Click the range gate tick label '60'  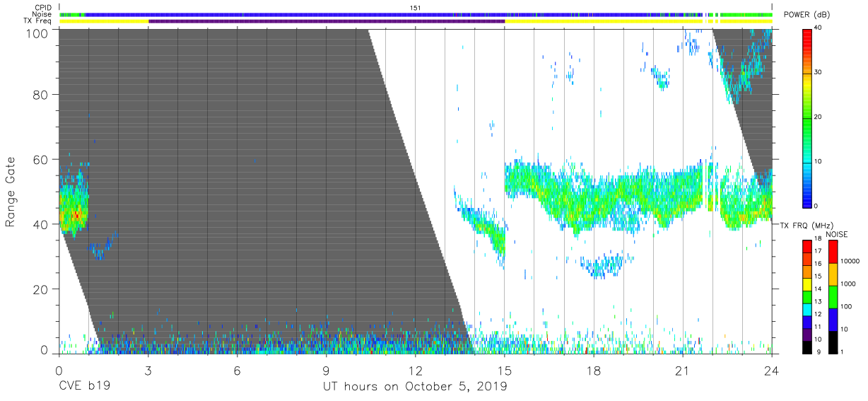[40, 160]
